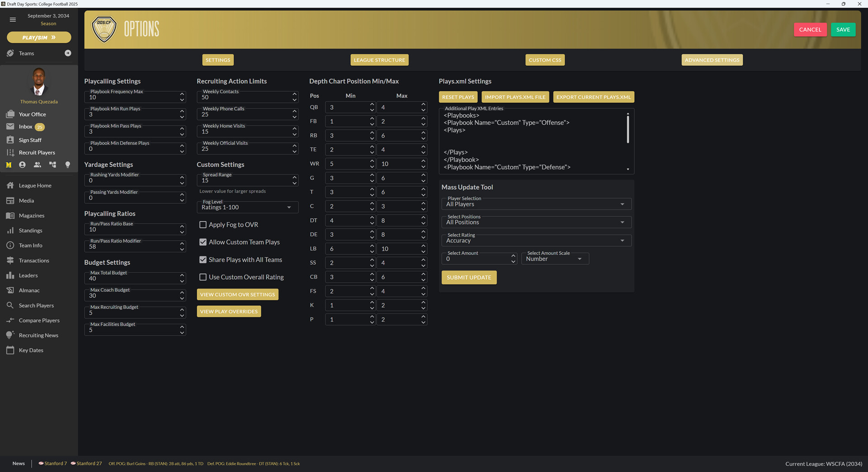Select the Search Players magnifier icon
This screenshot has height=472, width=868.
pos(10,305)
